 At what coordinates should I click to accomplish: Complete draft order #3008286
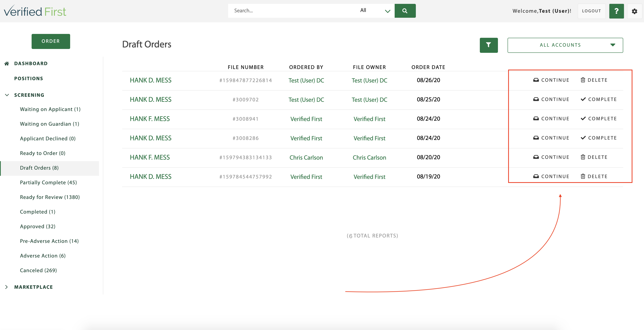(599, 138)
